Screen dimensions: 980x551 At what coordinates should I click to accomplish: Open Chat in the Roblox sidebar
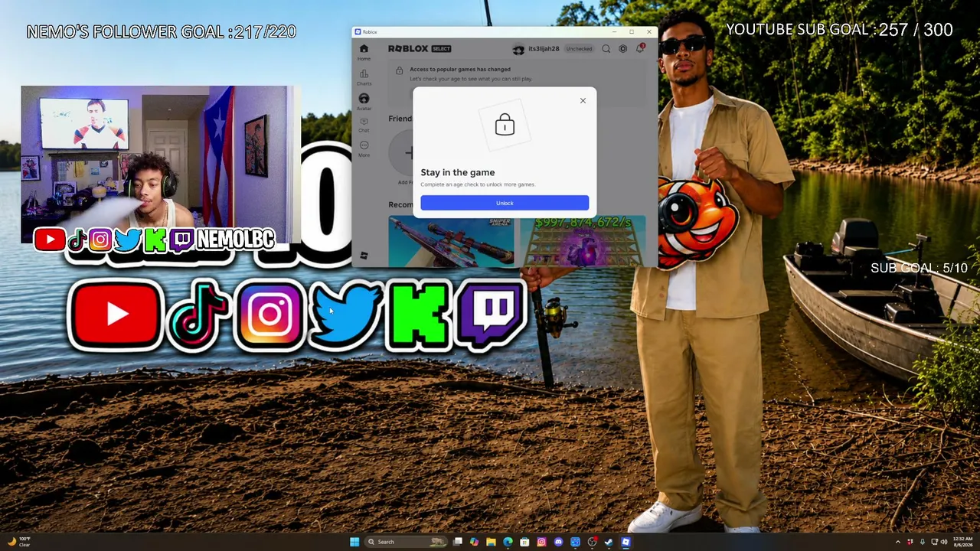click(364, 125)
